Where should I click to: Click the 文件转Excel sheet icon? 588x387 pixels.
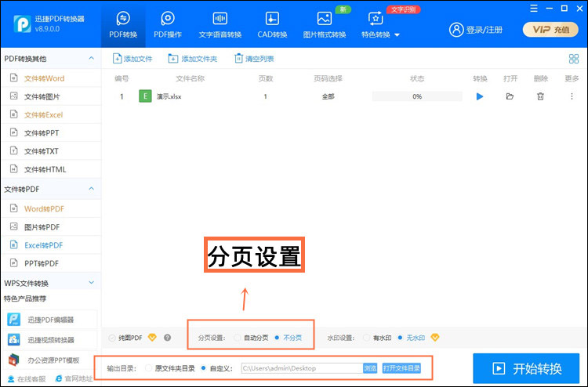tap(14, 114)
